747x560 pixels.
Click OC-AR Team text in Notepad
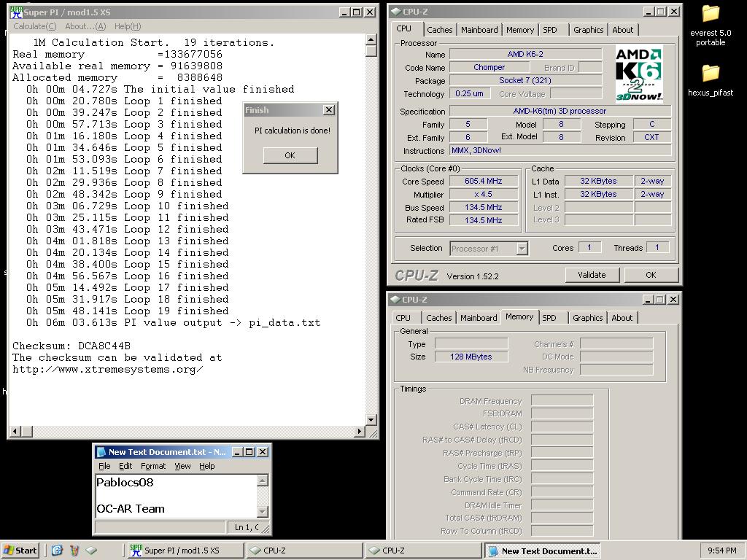pos(131,508)
